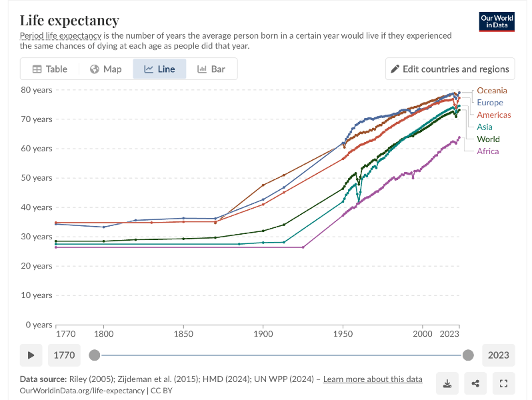The height and width of the screenshot is (400, 532).
Task: Click Edit countries and regions button
Action: 450,69
